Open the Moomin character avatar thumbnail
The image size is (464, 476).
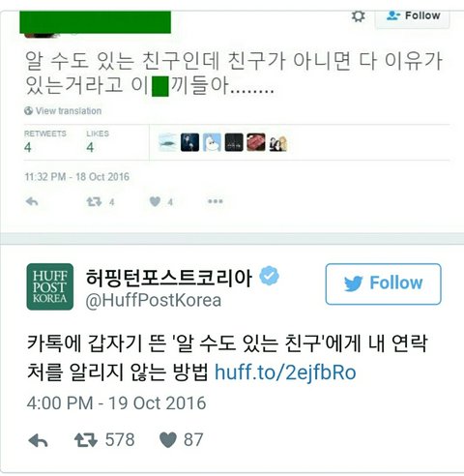pos(212,142)
